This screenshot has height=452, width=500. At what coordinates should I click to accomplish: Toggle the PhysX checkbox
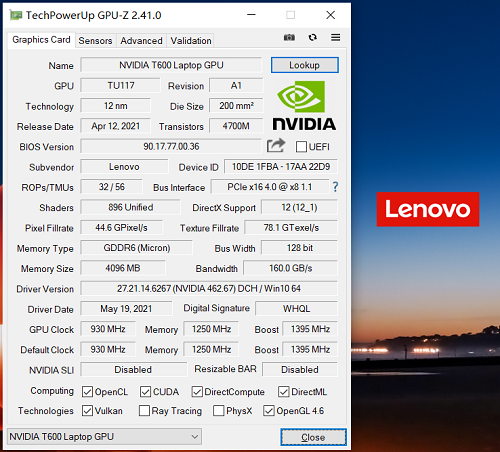(x=218, y=411)
